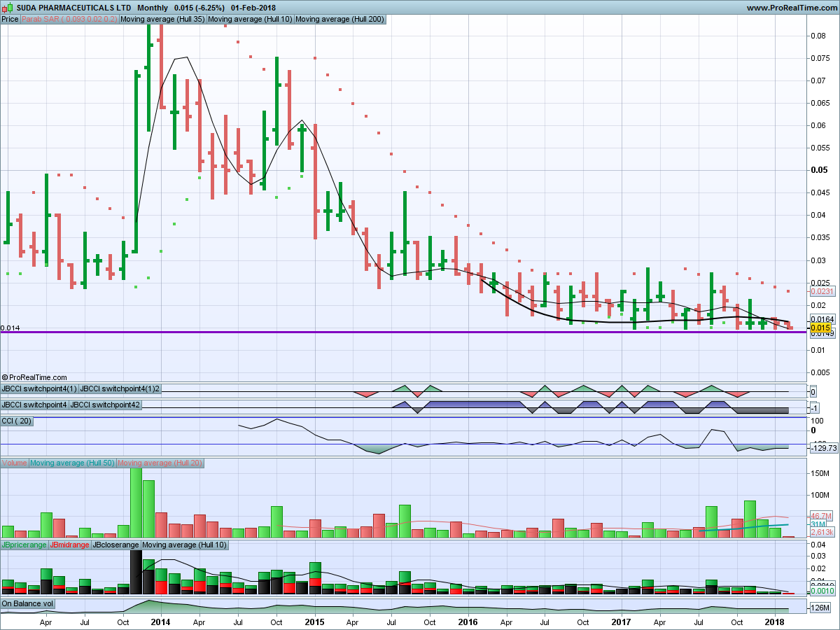Click the yellow 0.015 current price tag
Image resolution: width=840 pixels, height=630 pixels.
tap(820, 328)
